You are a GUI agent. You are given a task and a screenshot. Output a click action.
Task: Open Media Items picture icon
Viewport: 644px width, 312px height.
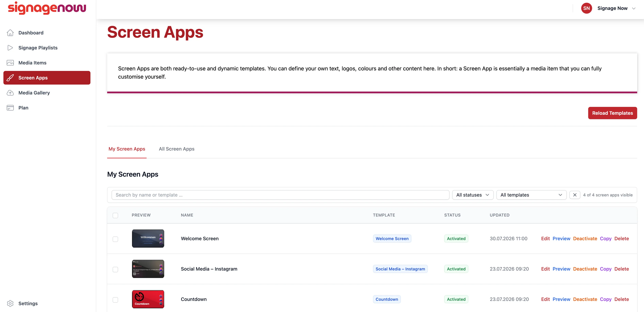(10, 63)
